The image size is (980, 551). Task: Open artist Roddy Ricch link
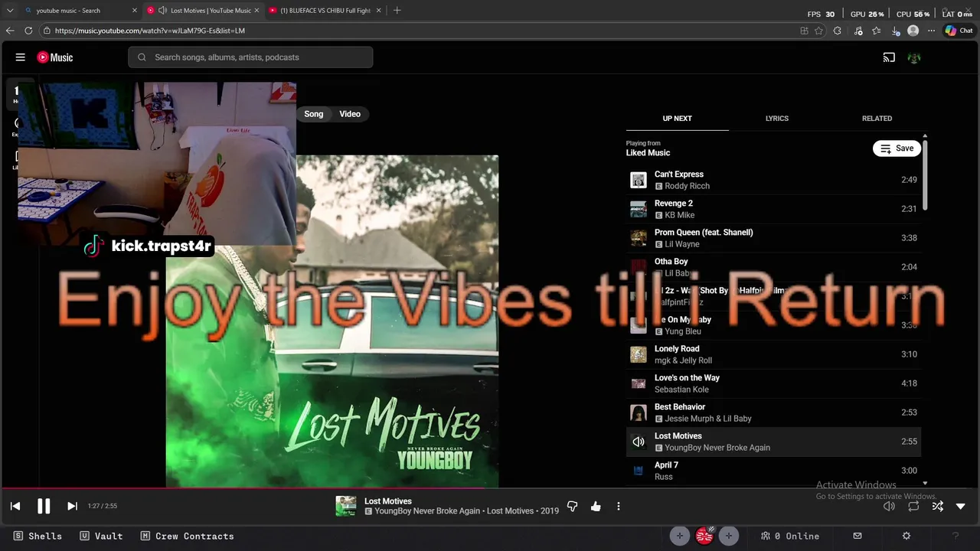coord(687,186)
